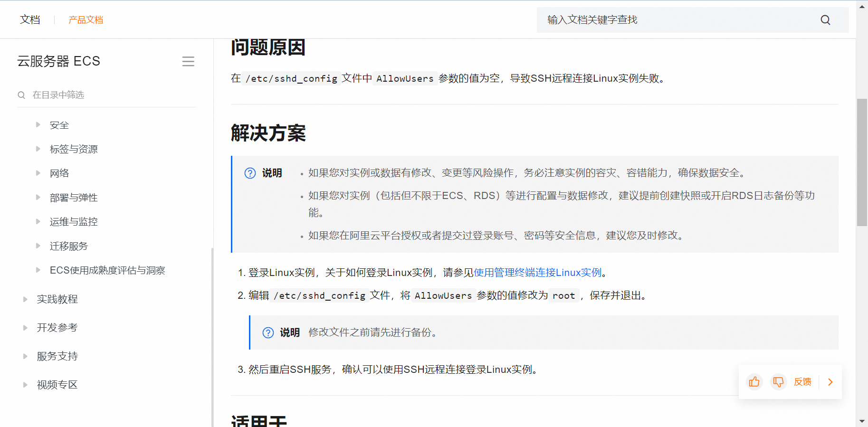Expand the 服务支持 section arrow

25,356
